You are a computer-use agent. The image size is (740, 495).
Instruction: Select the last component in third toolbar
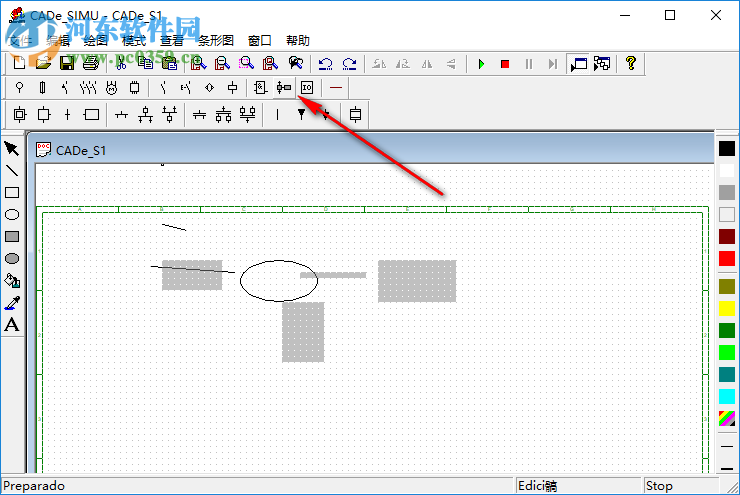[355, 114]
